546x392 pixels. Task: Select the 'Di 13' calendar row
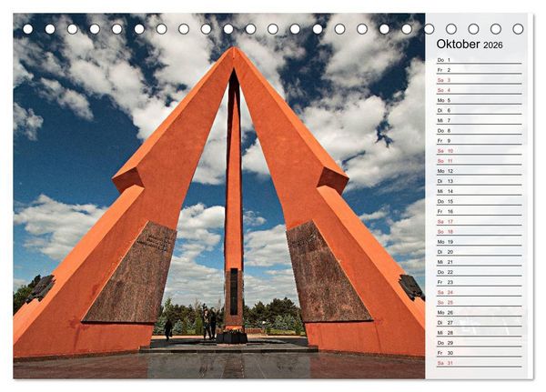(x=480, y=181)
